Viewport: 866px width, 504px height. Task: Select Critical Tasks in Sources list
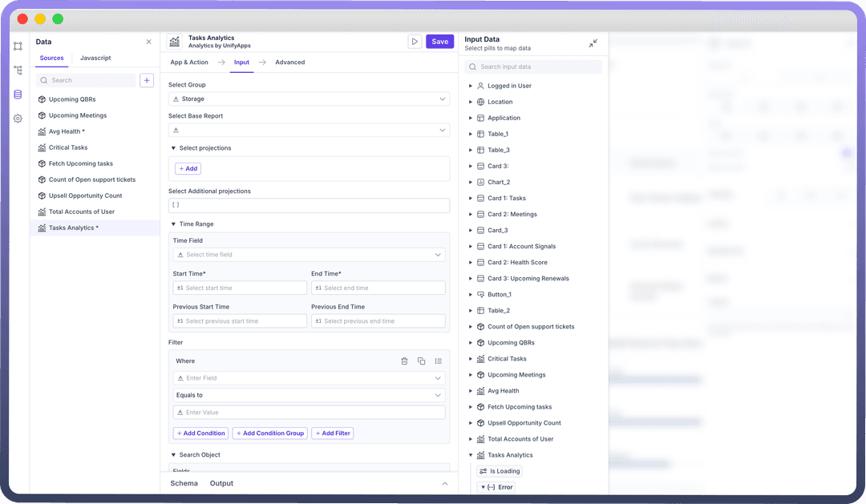click(x=68, y=147)
